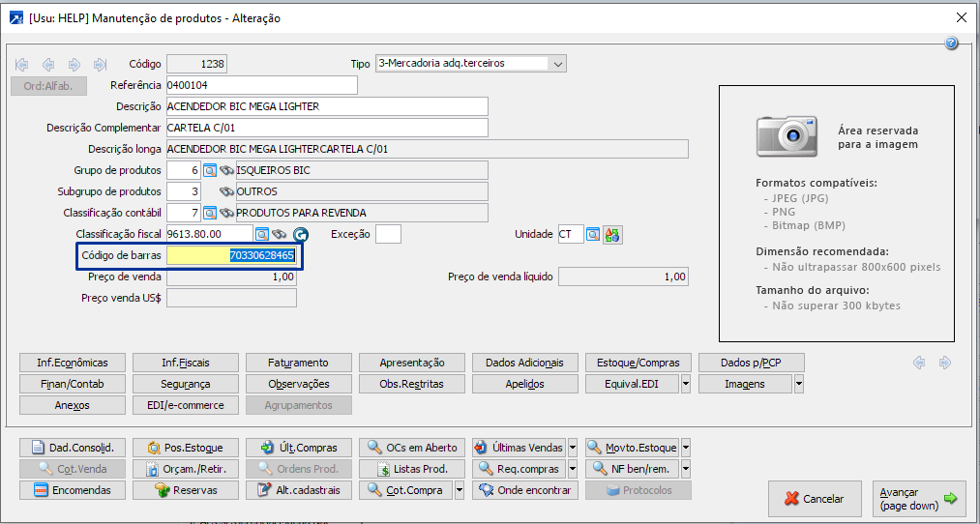
Task: Open lookup search for Classificação fiscal
Action: [x=261, y=234]
